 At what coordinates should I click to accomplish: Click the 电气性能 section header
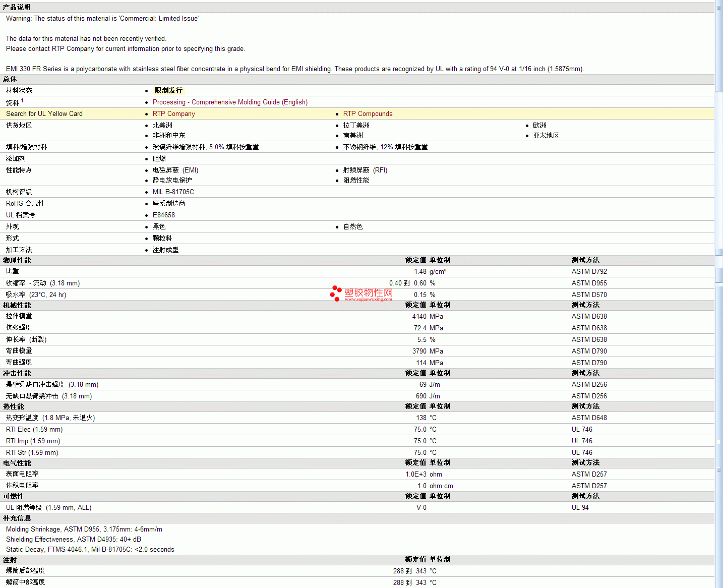pyautogui.click(x=17, y=463)
